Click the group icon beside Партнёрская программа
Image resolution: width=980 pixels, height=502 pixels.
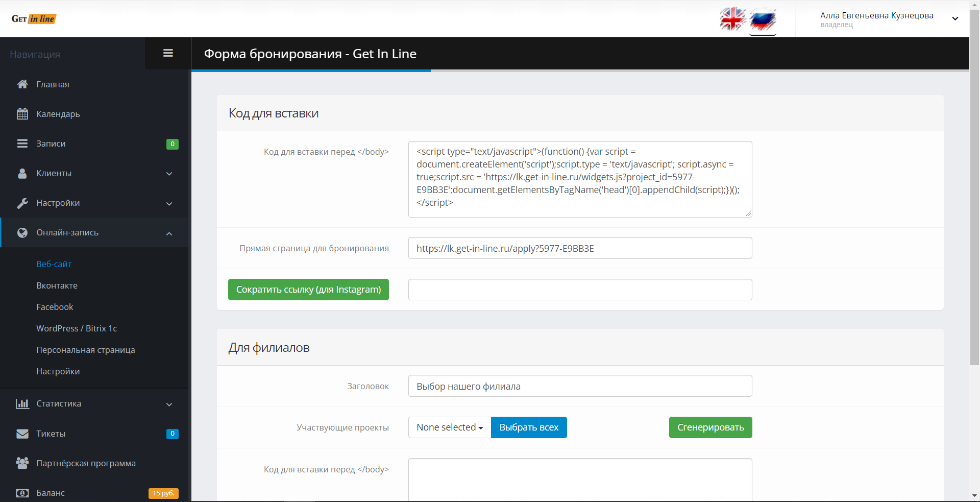[x=22, y=463]
